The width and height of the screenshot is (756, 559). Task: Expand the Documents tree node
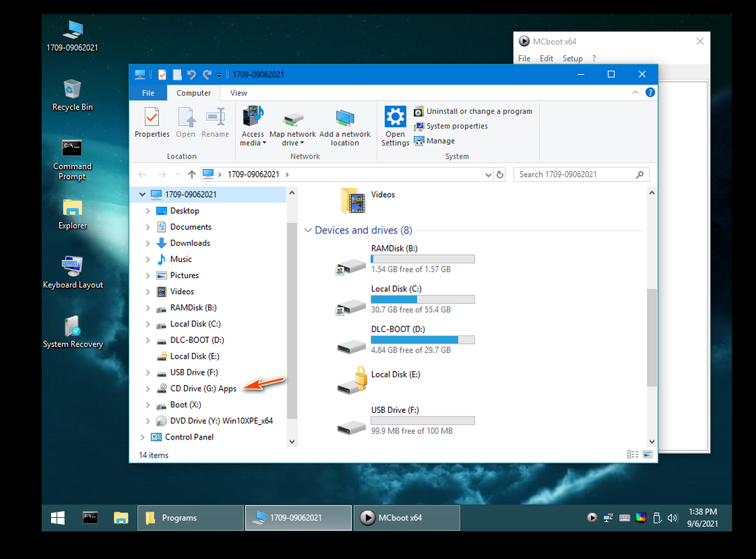tap(148, 227)
